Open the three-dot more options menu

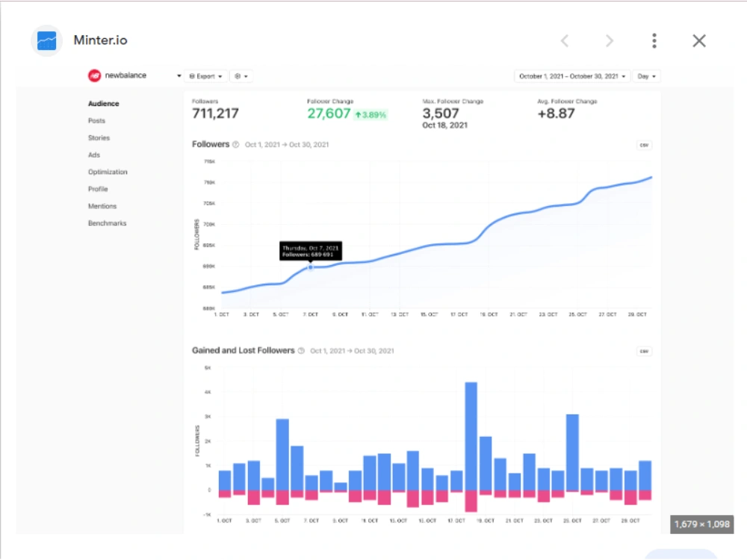[654, 41]
